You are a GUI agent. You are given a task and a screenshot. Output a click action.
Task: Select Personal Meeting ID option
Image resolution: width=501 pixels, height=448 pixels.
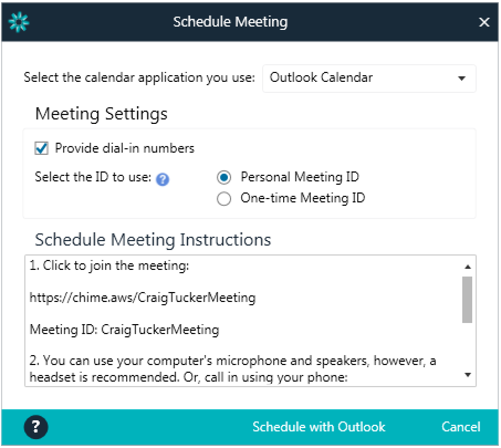tap(224, 178)
